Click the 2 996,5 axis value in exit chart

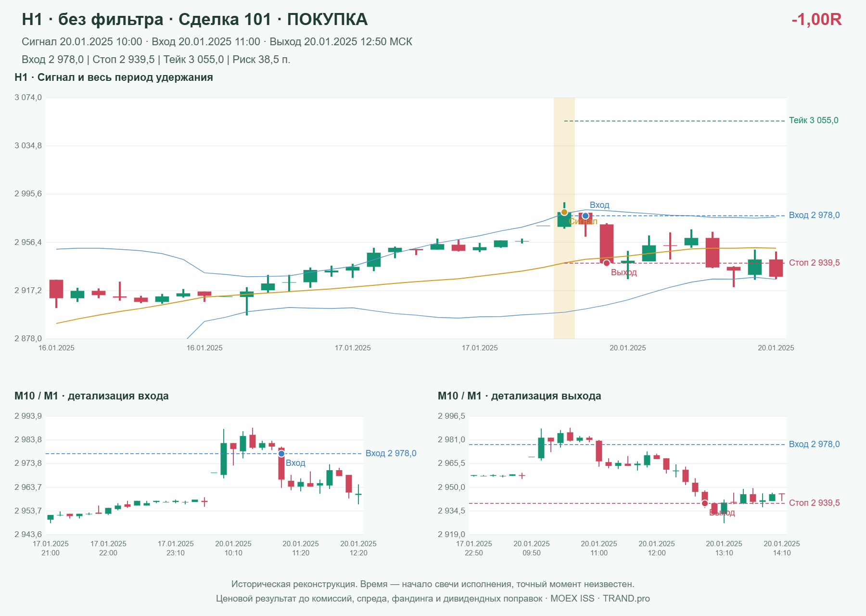[x=452, y=416]
